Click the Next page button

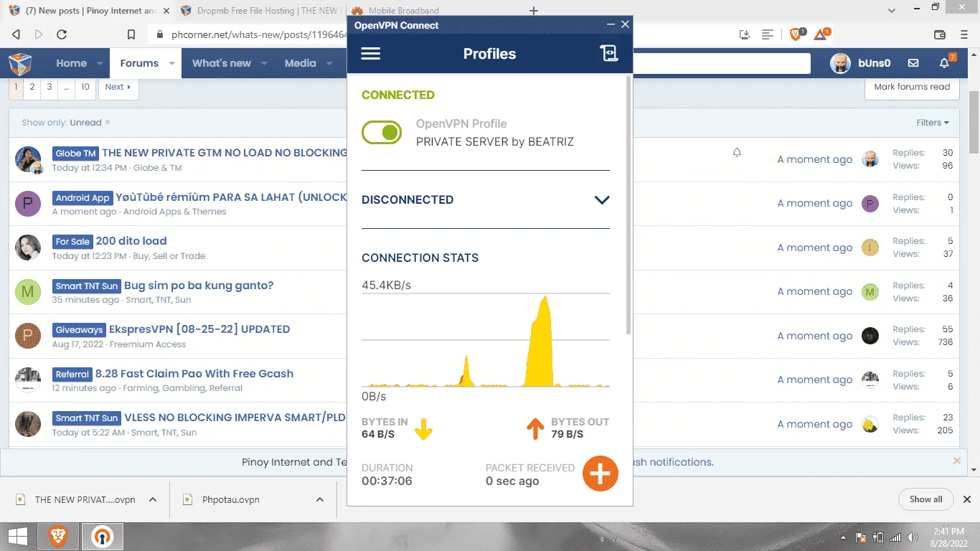(x=118, y=87)
